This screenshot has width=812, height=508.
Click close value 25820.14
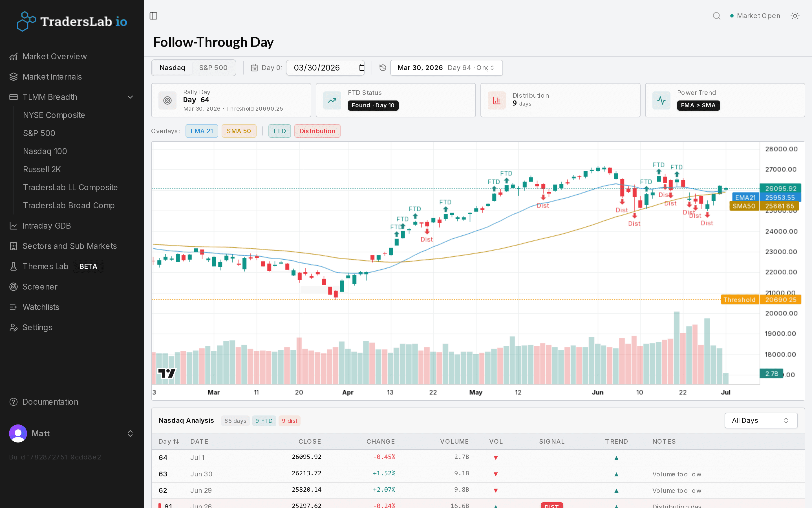click(x=306, y=490)
